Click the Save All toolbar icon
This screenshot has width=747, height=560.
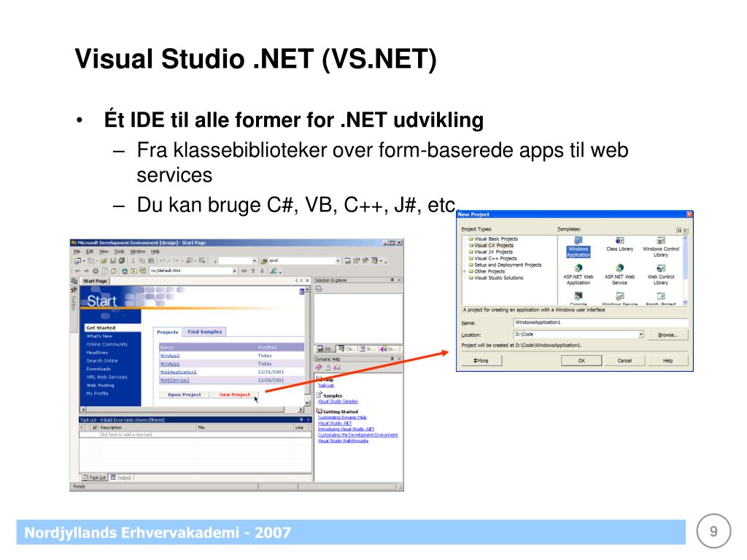coord(122,261)
